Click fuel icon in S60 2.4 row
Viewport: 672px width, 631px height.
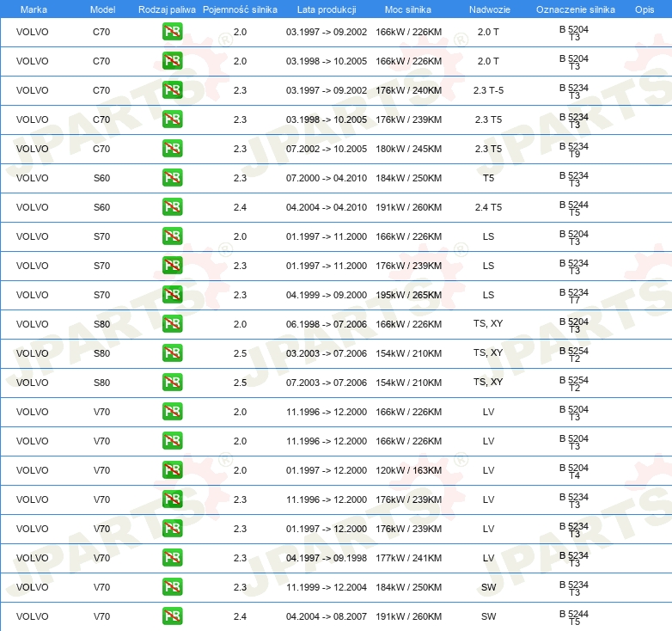[x=172, y=207]
